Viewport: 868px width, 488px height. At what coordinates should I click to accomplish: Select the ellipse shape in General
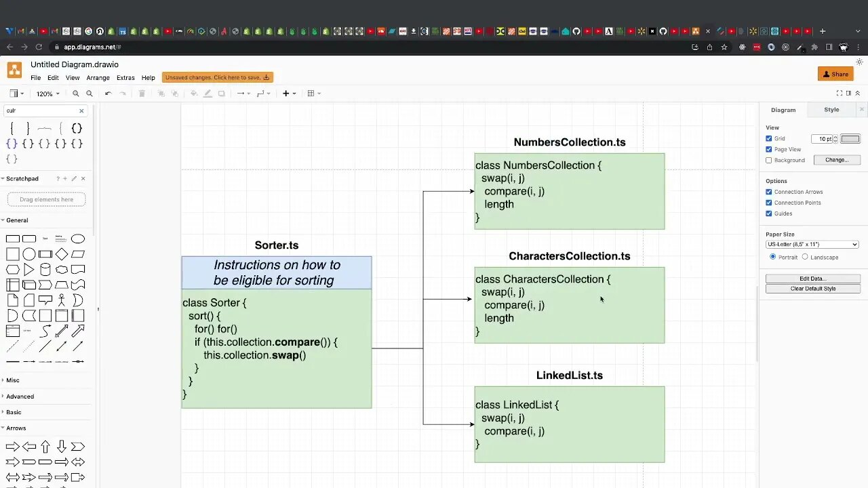pyautogui.click(x=78, y=239)
